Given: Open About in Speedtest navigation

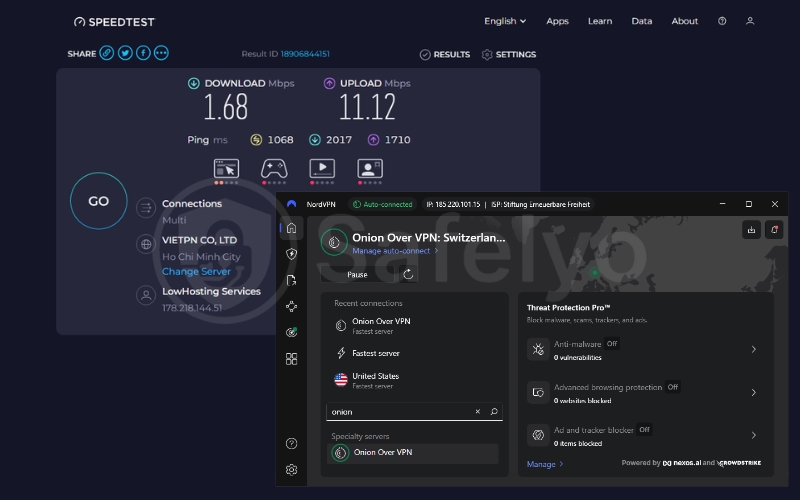Looking at the screenshot, I should (x=684, y=21).
